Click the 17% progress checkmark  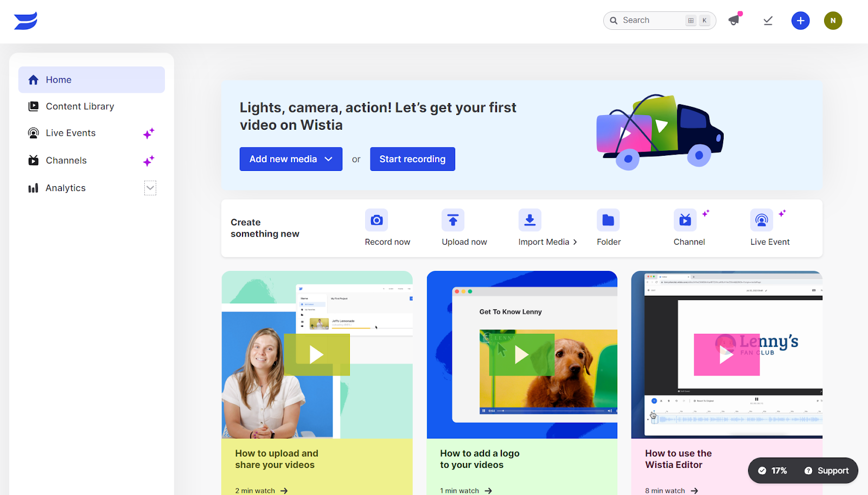(x=762, y=471)
